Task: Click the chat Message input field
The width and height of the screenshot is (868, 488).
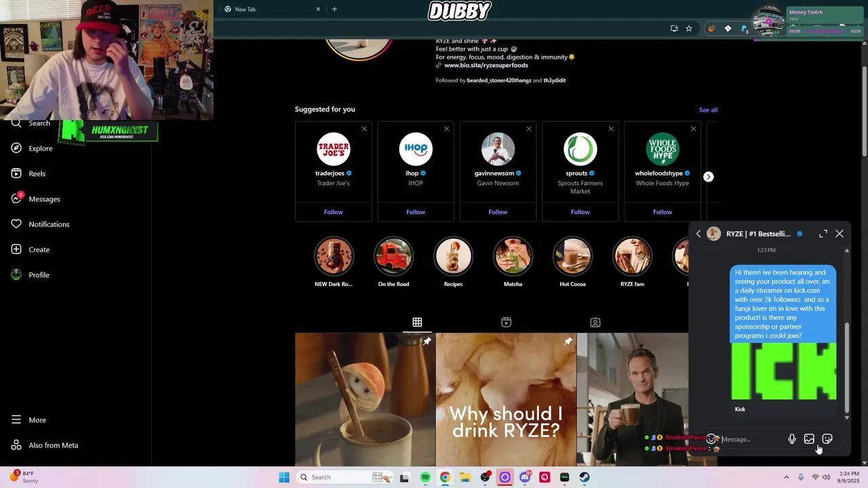Action: [751, 439]
